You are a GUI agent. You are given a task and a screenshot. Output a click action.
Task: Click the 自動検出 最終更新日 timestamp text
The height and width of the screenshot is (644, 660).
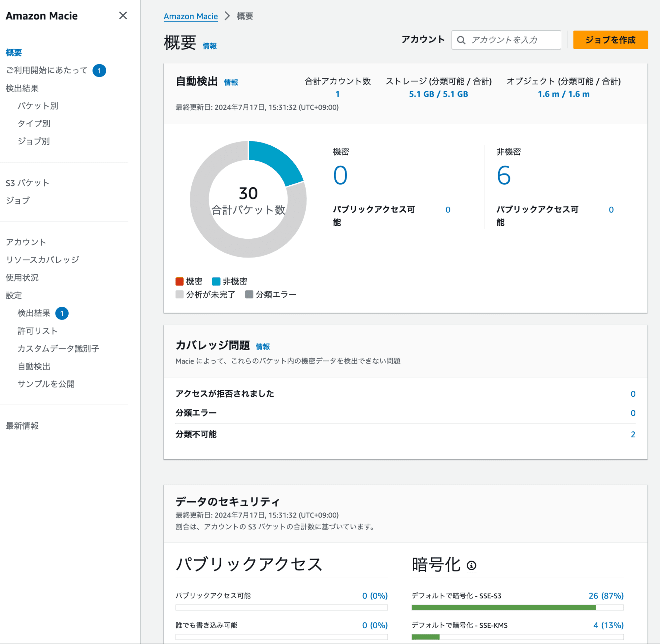(x=257, y=107)
